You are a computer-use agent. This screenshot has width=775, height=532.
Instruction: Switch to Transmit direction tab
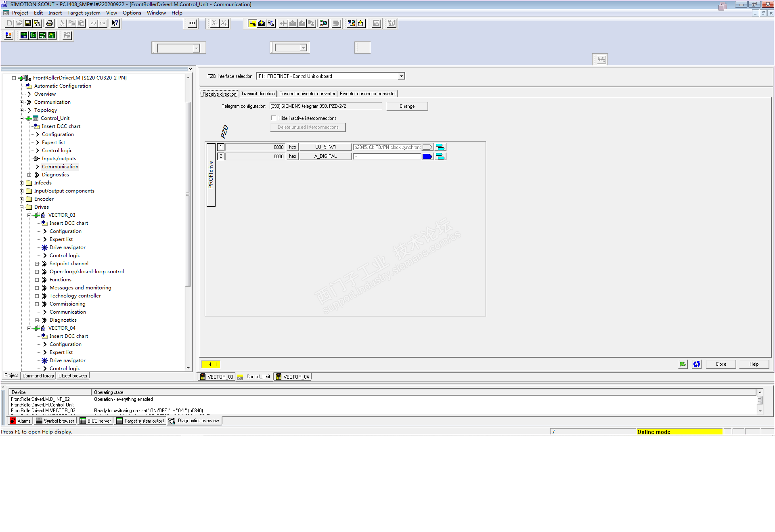tap(258, 94)
